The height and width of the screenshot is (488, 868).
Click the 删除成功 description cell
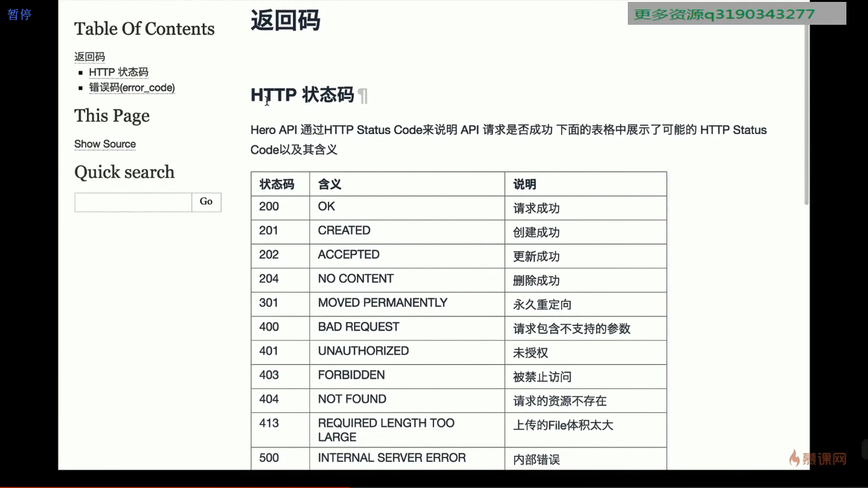(586, 280)
